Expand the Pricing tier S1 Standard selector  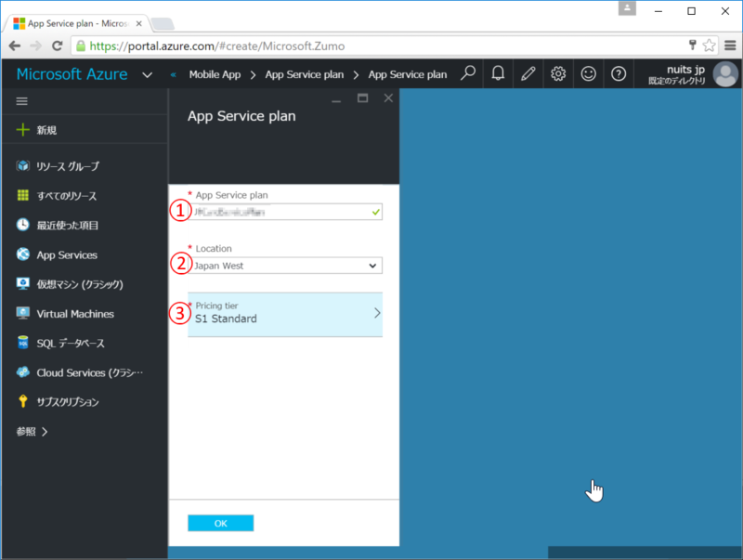coord(285,314)
